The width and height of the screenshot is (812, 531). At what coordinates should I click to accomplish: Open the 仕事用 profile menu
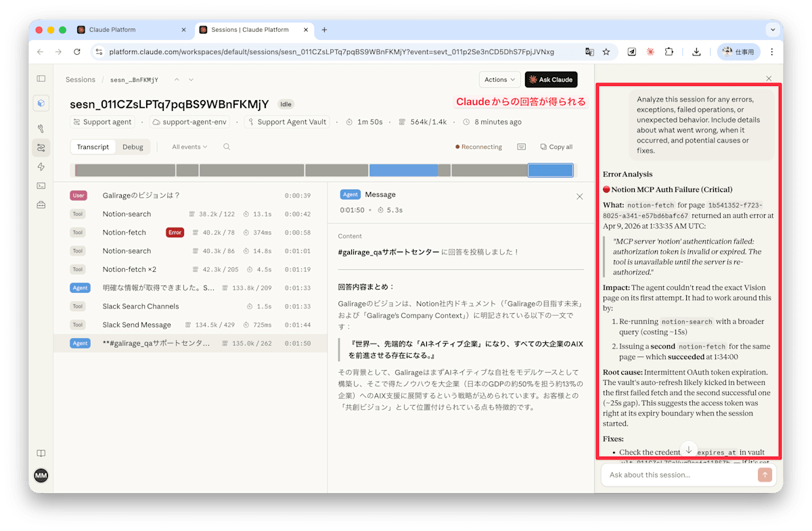pyautogui.click(x=739, y=51)
